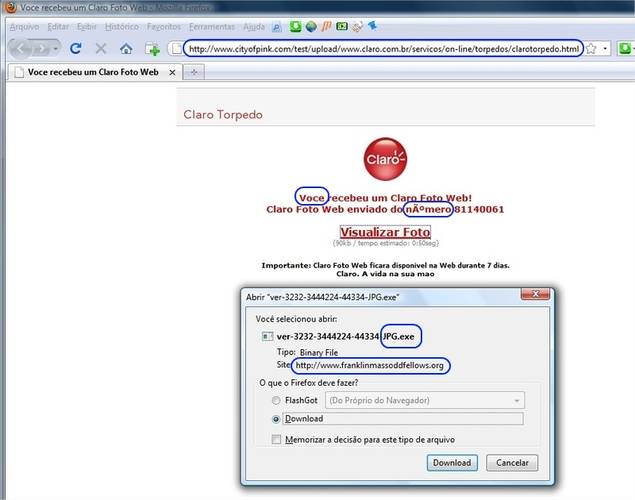Screen dimensions: 635x500
Task: Select the Download radio button
Action: pos(276,419)
